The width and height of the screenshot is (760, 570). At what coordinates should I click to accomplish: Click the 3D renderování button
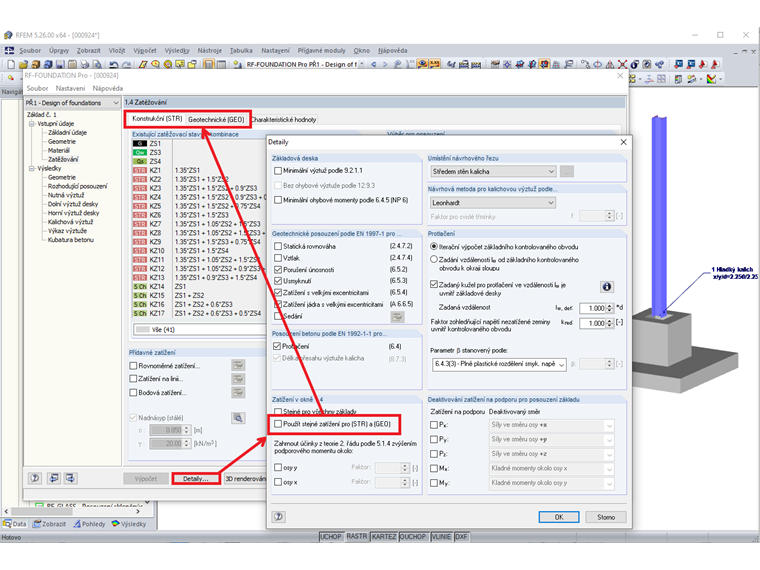[245, 479]
